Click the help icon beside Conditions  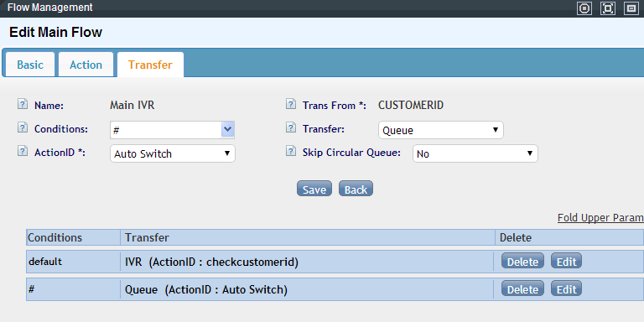(23, 127)
